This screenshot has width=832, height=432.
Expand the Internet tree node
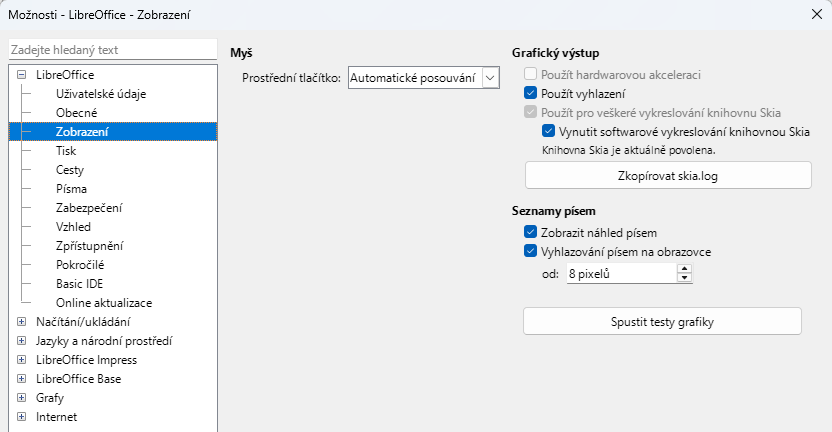click(x=21, y=417)
